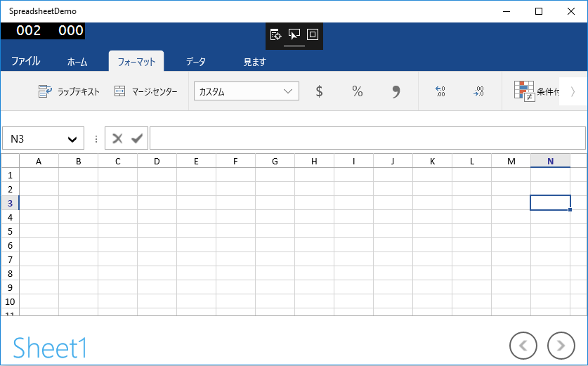Select row 10 header
Screen dimensions: 588x366
(10, 301)
